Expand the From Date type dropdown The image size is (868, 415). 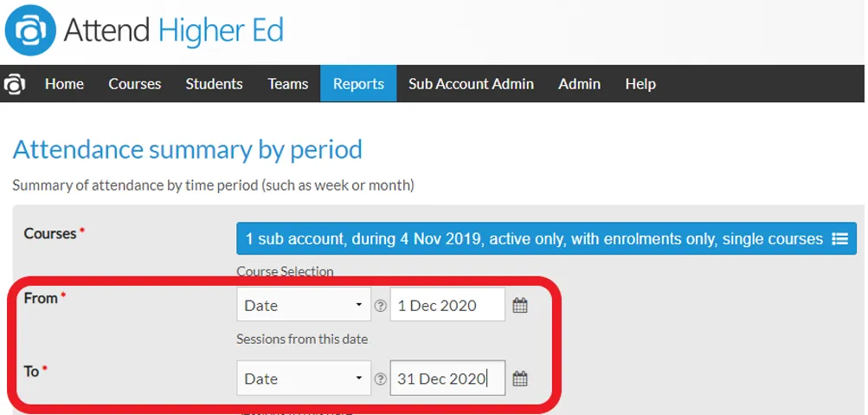(x=304, y=305)
